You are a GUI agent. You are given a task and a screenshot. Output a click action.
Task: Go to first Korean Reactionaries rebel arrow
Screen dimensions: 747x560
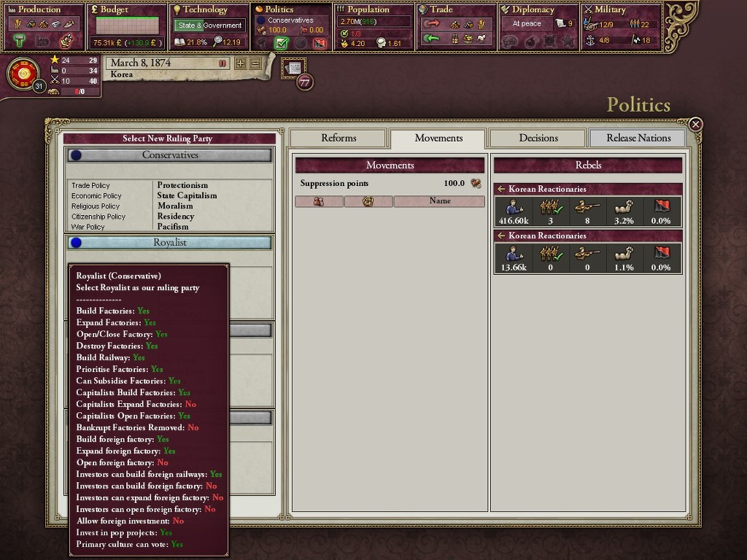tap(500, 189)
